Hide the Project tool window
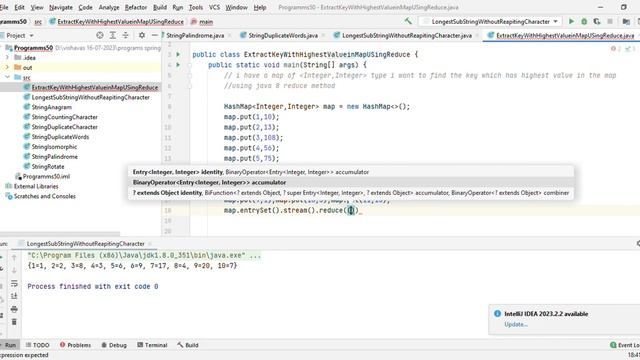 click(155, 36)
